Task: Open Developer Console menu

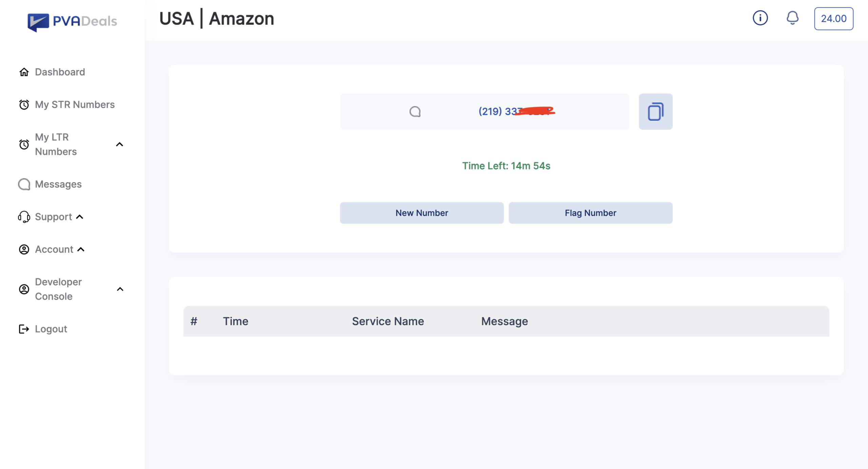Action: (58, 289)
